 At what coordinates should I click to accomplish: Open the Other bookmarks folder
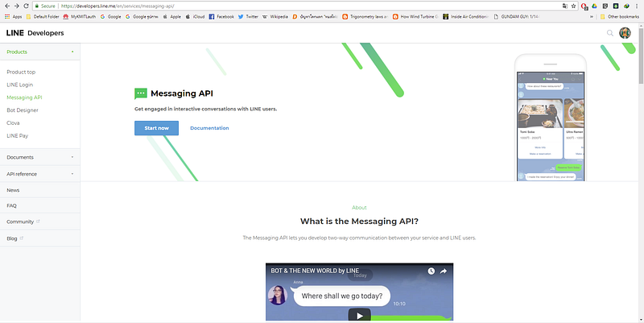(x=619, y=17)
